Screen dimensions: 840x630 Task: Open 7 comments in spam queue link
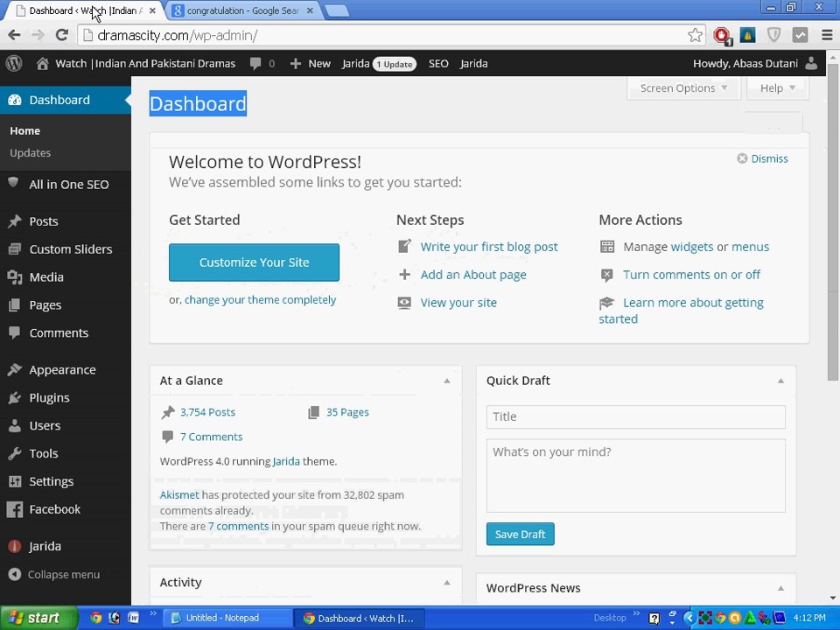coord(238,526)
